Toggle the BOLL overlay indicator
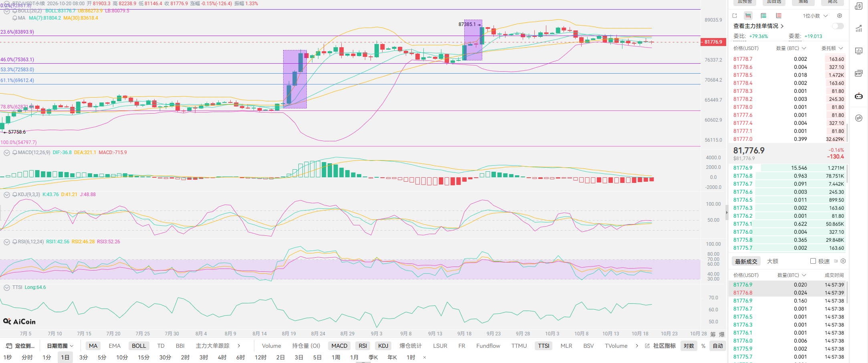Viewport: 868px width, 363px height. tap(139, 346)
